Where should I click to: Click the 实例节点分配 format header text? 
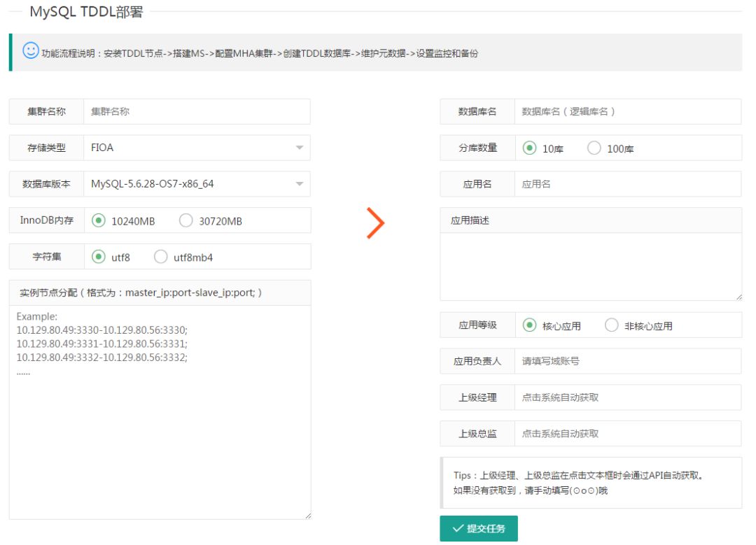pos(141,292)
